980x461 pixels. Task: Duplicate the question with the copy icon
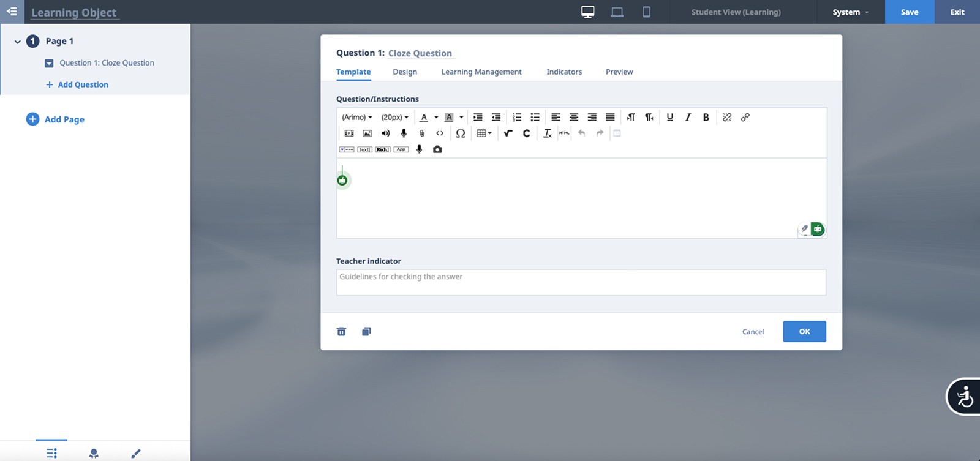pos(366,331)
